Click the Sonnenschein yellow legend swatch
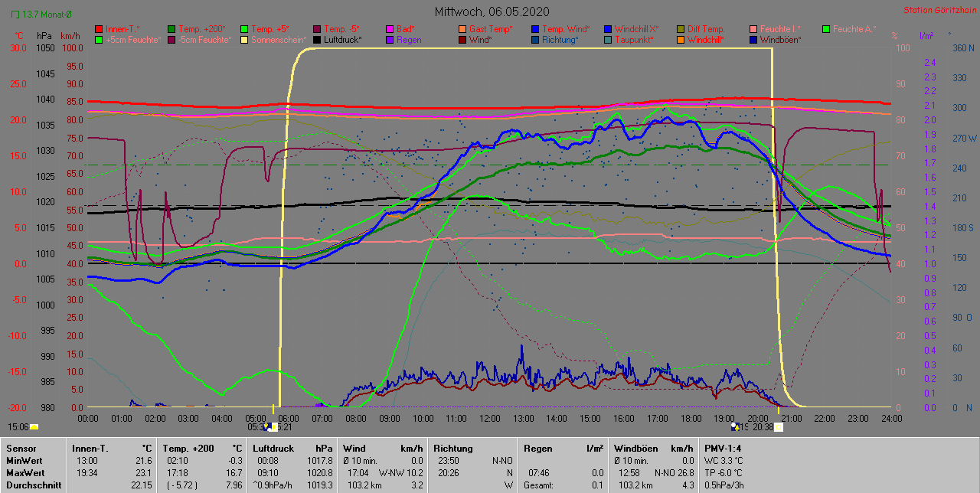The image size is (980, 493). tap(243, 39)
